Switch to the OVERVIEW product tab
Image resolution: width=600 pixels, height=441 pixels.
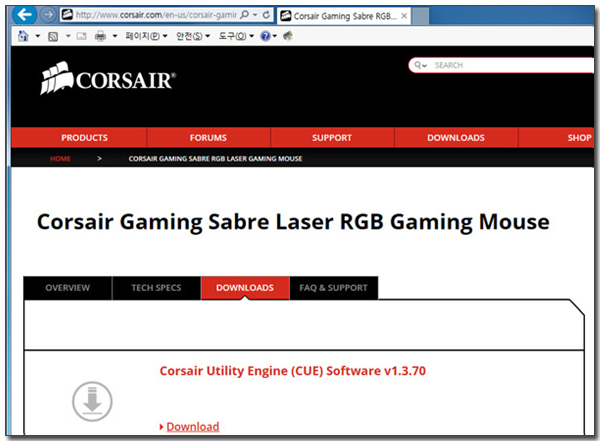pyautogui.click(x=68, y=288)
